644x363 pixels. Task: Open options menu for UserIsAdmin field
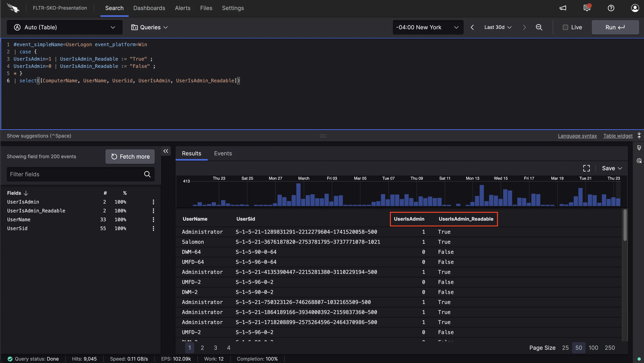tap(153, 202)
